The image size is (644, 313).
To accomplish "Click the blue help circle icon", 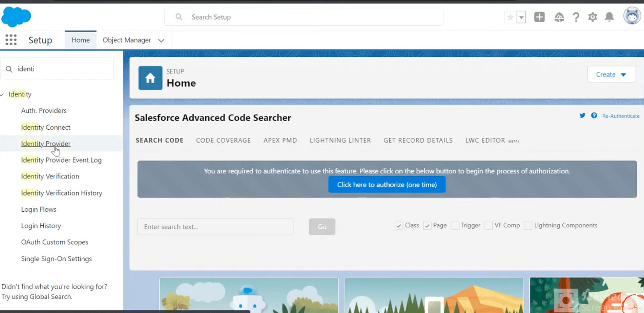I will (x=594, y=116).
